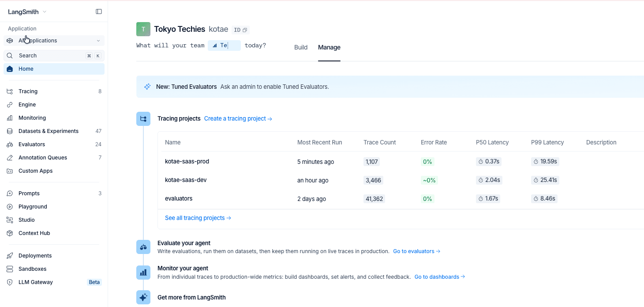
Task: Click the Most Recent Run column header
Action: pos(320,142)
